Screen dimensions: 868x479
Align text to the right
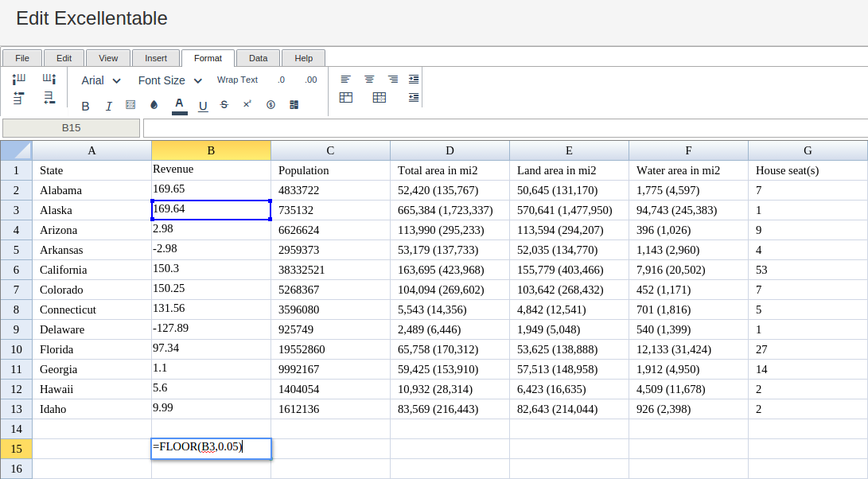(x=393, y=80)
